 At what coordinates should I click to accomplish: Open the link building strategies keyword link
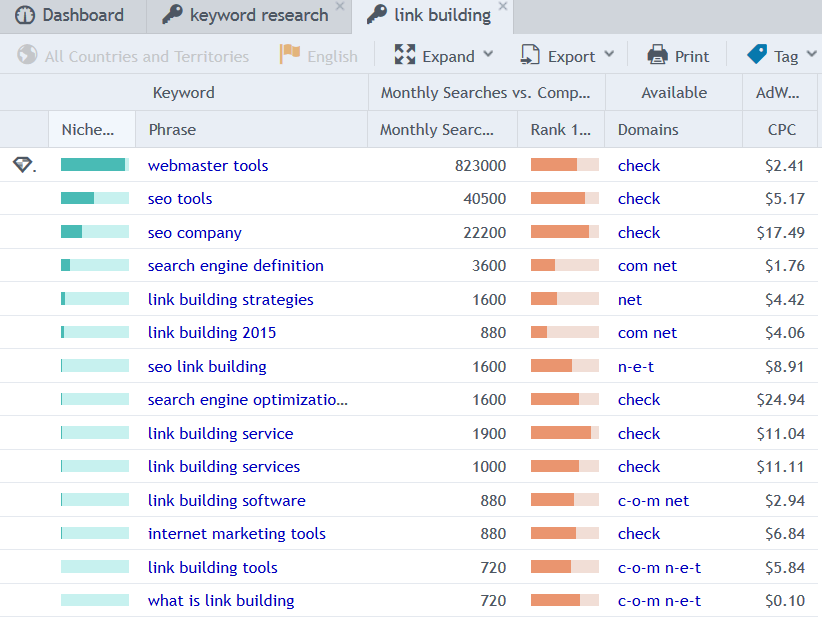tap(231, 299)
